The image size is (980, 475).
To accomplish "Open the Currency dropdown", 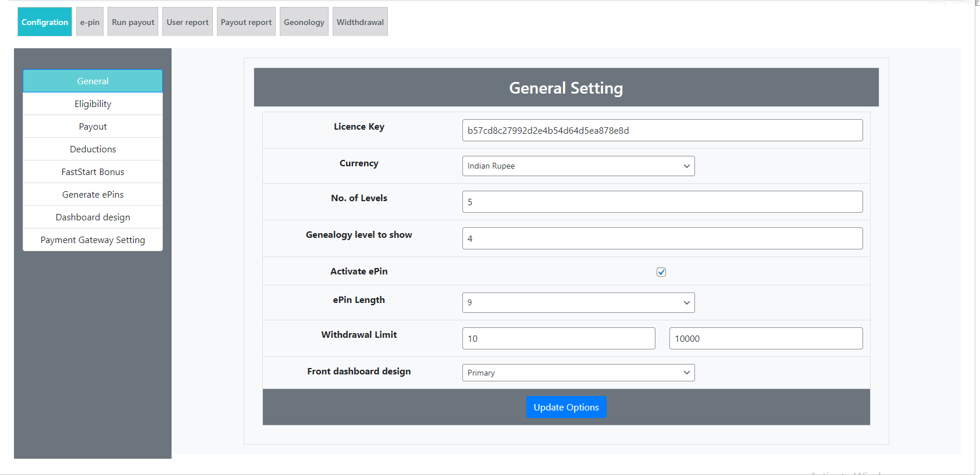I will pos(578,166).
